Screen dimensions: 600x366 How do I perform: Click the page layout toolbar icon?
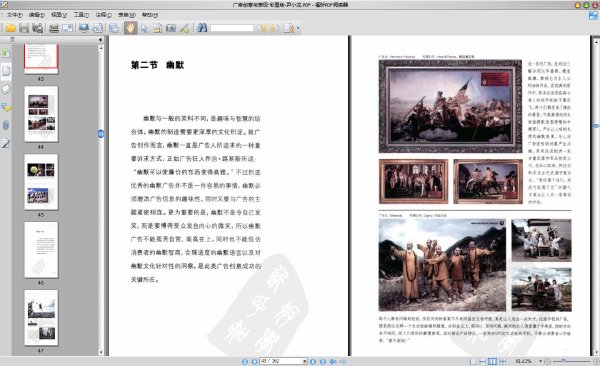tap(114, 28)
